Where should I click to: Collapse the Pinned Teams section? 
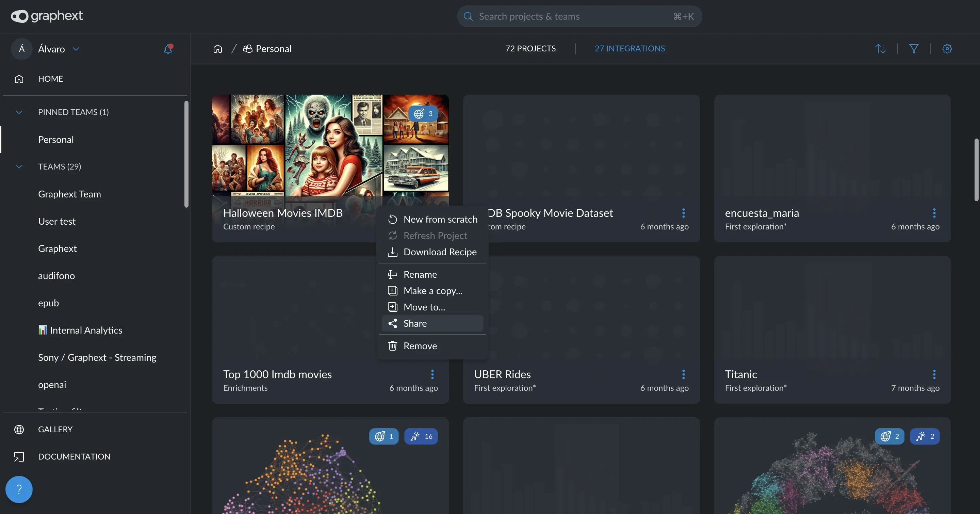point(19,112)
